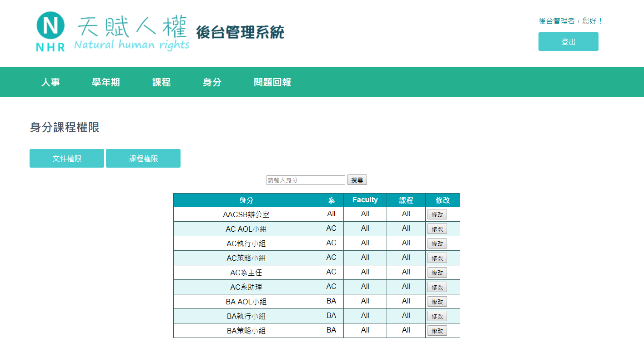Open the 學年期 menu
Image resolution: width=644 pixels, height=338 pixels.
point(106,82)
